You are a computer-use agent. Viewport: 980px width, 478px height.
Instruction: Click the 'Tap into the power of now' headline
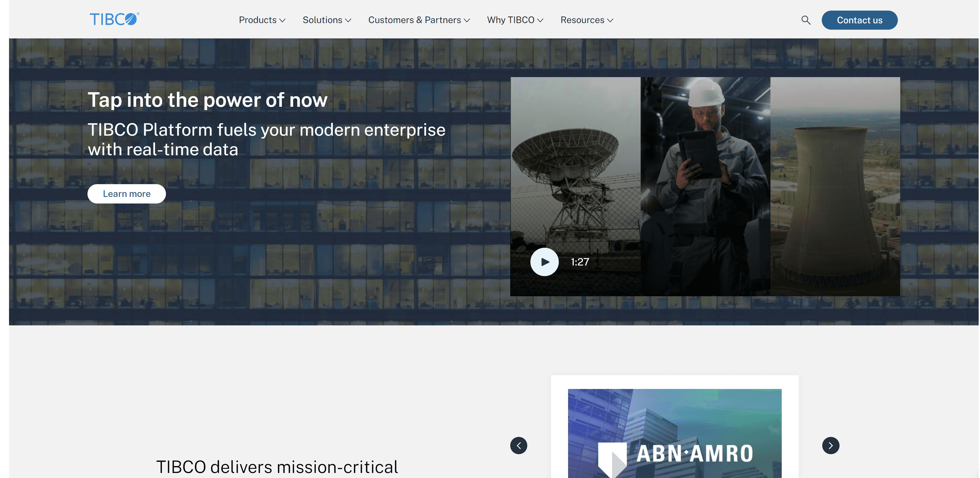pyautogui.click(x=208, y=100)
